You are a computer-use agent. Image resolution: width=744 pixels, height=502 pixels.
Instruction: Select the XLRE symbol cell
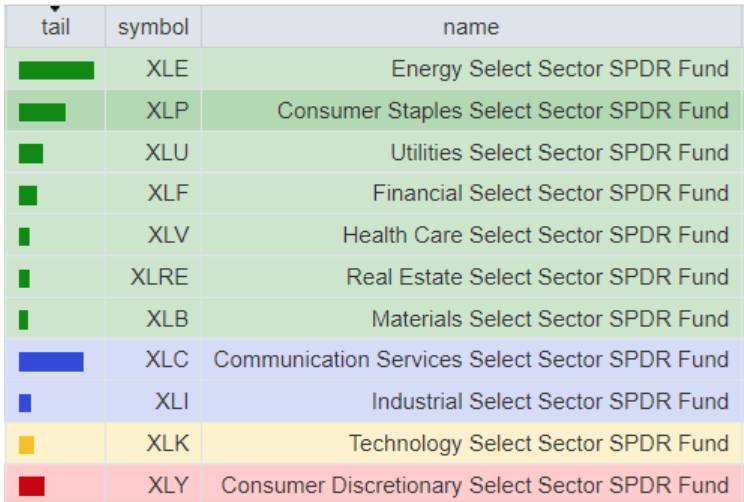point(159,277)
